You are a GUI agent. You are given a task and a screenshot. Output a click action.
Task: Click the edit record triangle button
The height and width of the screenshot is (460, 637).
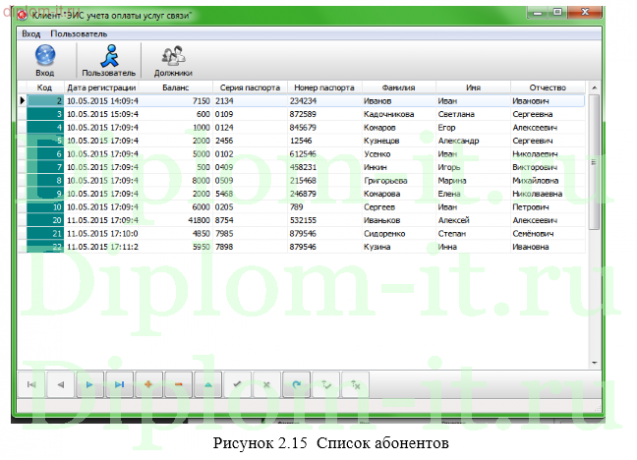207,383
